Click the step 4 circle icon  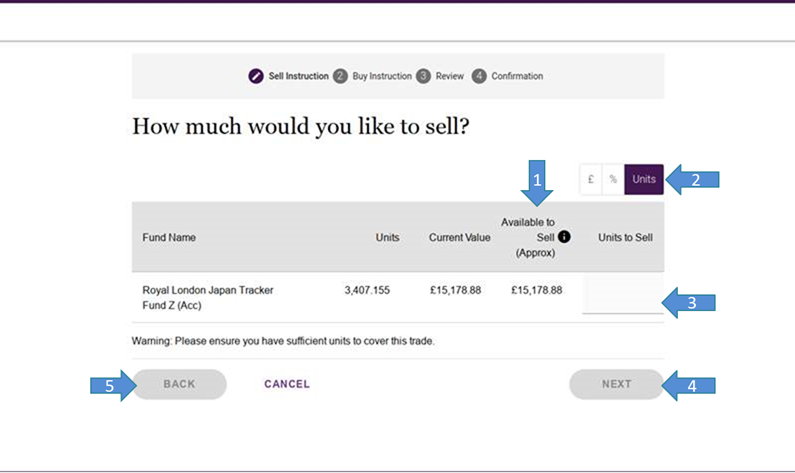(479, 76)
